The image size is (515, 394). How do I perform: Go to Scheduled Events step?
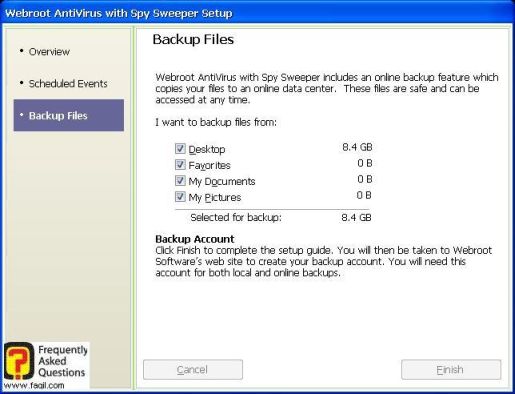[68, 83]
